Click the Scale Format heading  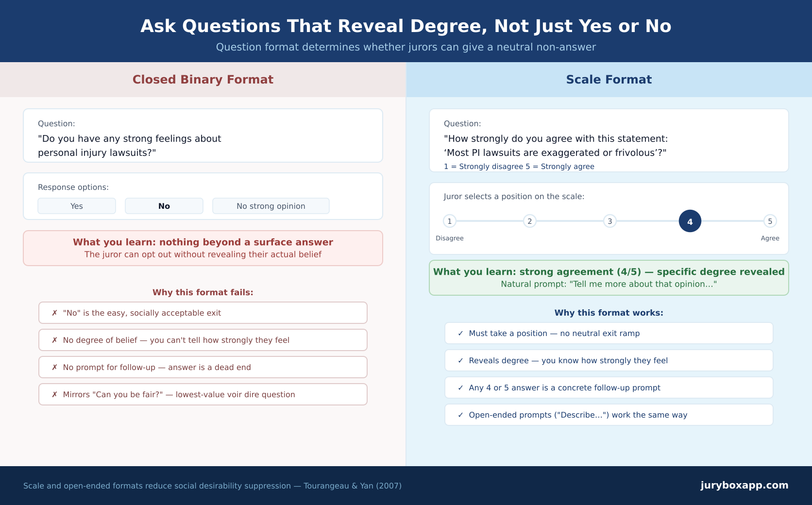pos(609,80)
